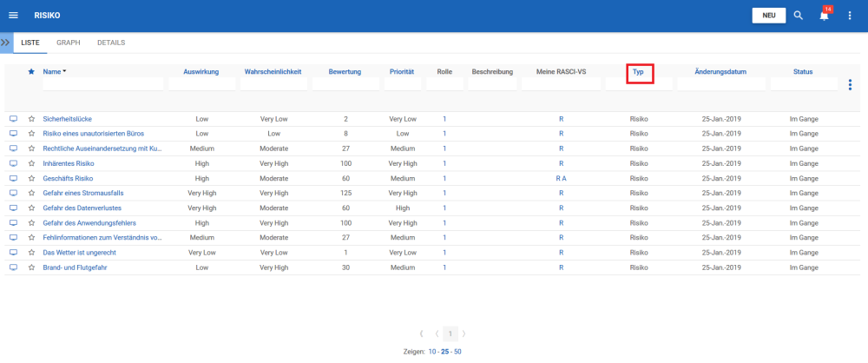868x363 pixels.
Task: Sort by the Name column header
Action: pos(54,71)
